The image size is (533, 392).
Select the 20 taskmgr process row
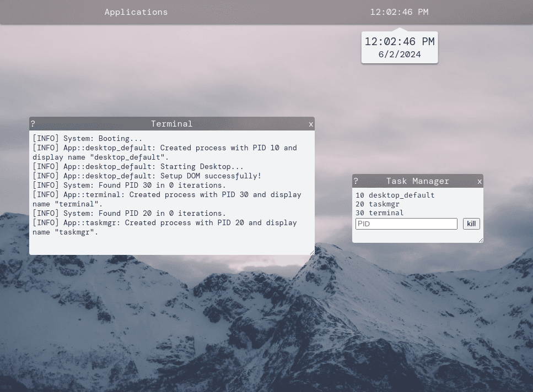[x=378, y=204]
